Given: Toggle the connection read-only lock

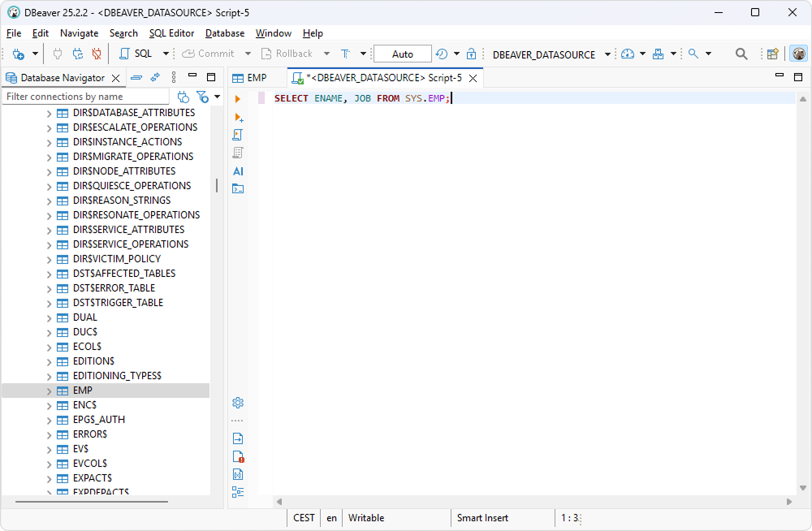Looking at the screenshot, I should pos(471,54).
